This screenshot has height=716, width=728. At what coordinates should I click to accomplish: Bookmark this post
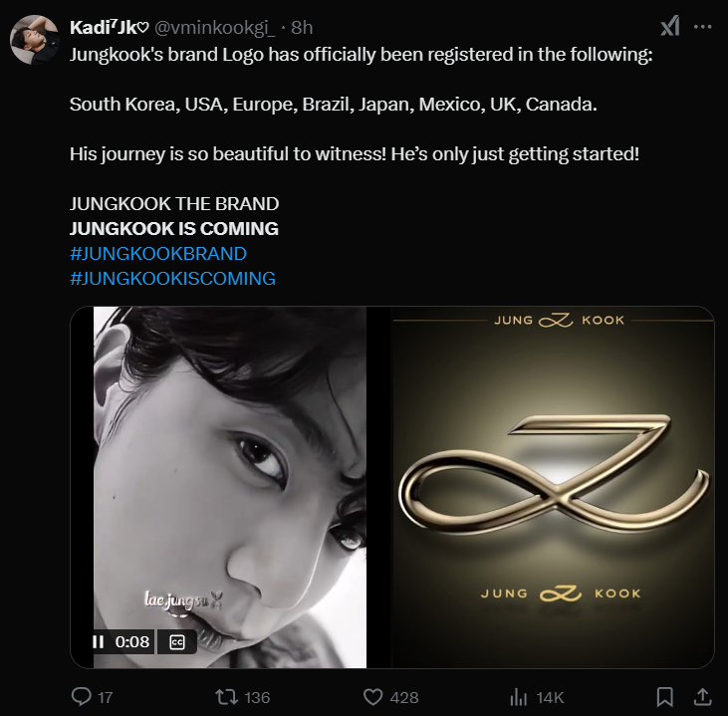pyautogui.click(x=665, y=696)
